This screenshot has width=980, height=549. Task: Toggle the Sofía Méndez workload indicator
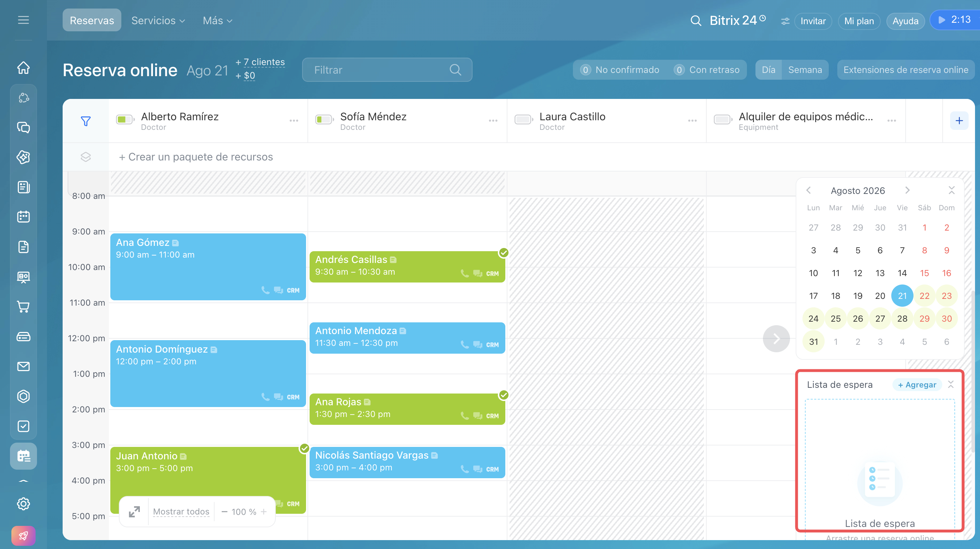(325, 120)
